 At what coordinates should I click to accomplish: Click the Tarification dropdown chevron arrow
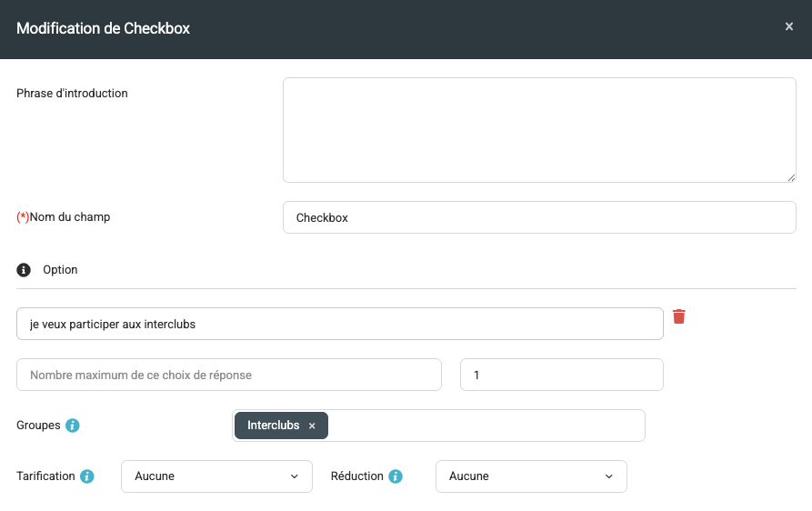click(x=294, y=476)
